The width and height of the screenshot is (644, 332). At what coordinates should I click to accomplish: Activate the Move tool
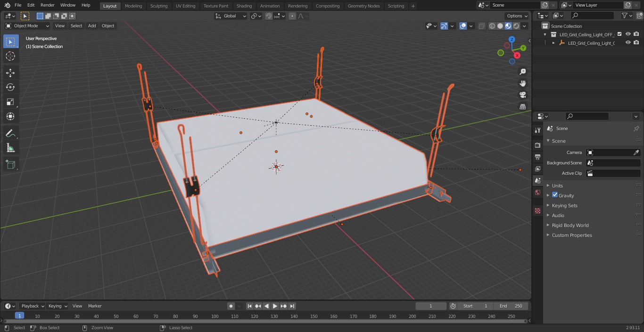click(x=10, y=73)
